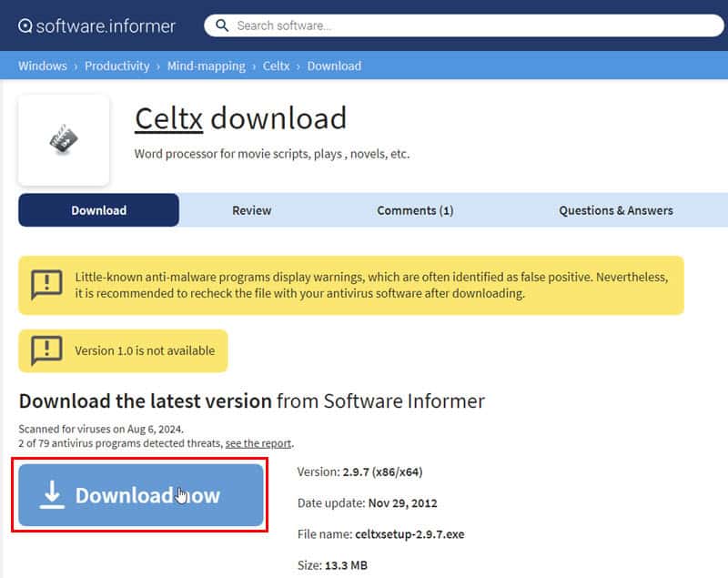Screen dimensions: 728x578
Task: Click the anti-malware warning speech bubble icon
Action: [x=45, y=285]
